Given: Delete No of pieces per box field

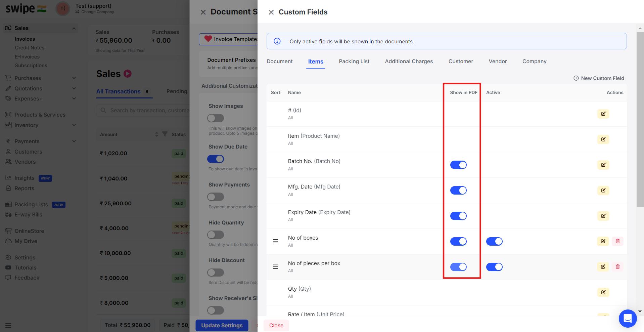Looking at the screenshot, I should [x=617, y=267].
